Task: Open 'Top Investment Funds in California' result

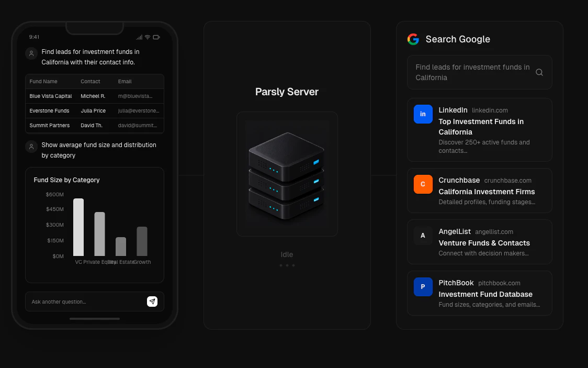Action: pyautogui.click(x=481, y=127)
